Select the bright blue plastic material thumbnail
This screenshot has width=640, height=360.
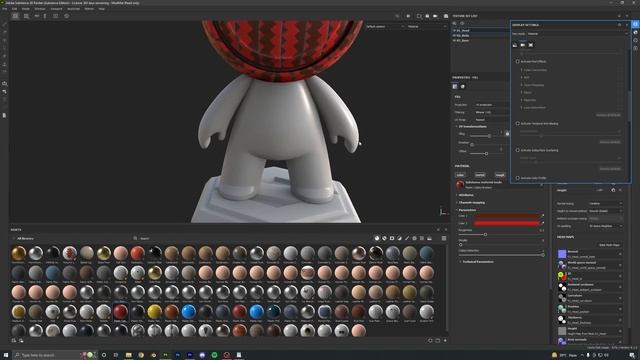(x=189, y=311)
